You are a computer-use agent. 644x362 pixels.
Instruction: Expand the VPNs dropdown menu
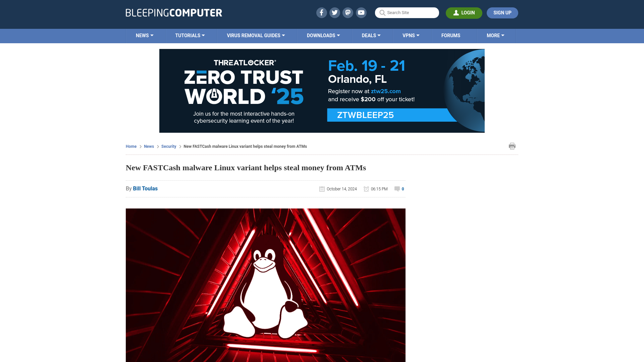[x=411, y=35]
